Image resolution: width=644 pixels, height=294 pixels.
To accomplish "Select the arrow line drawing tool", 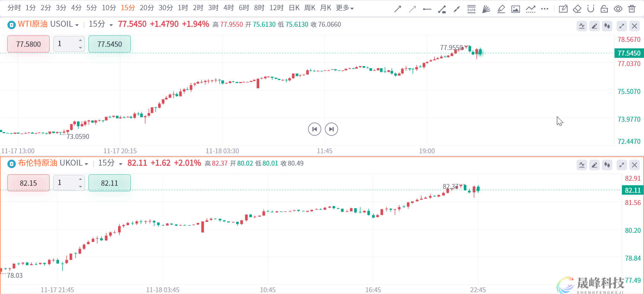I will pyautogui.click(x=397, y=9).
